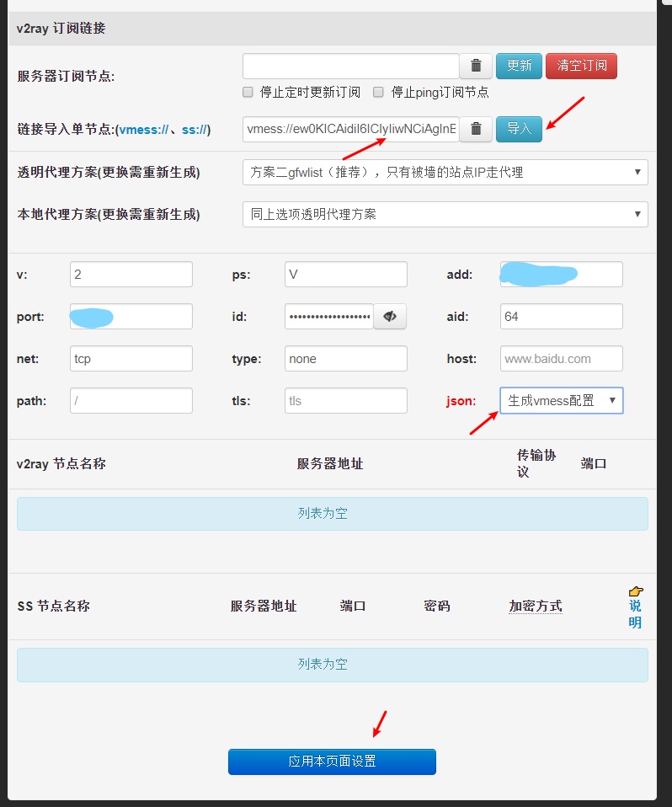Click the vmess:// link input field
This screenshot has height=807, width=672.
[x=350, y=129]
